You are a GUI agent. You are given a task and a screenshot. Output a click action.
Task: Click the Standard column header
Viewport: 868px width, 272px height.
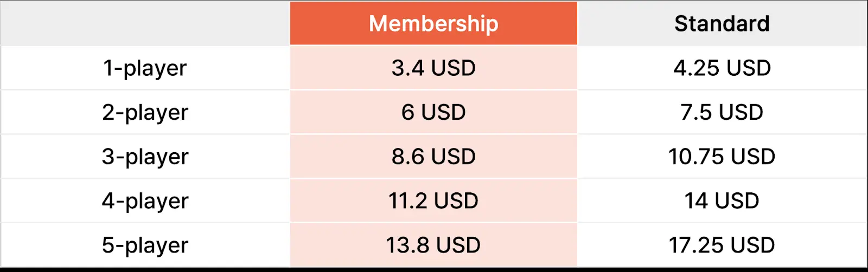tap(722, 23)
